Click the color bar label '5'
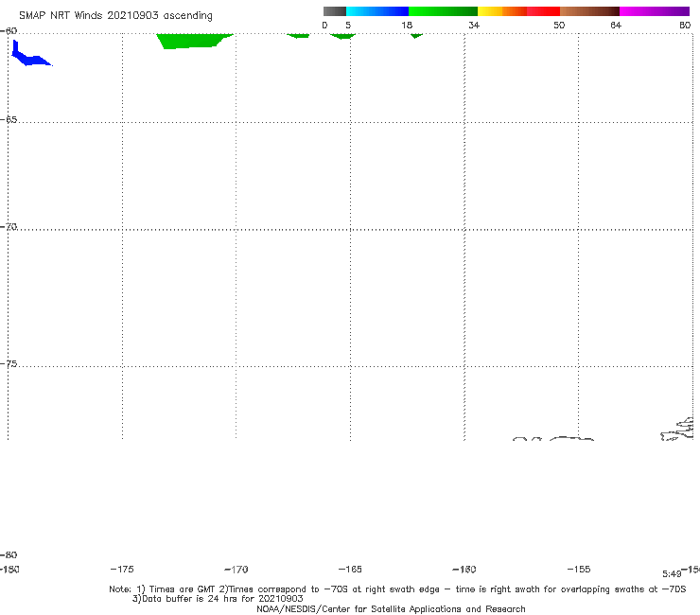Screen dimensions: 700x615 (348, 25)
